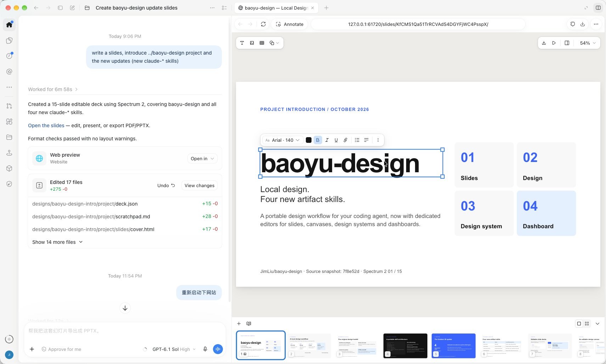The width and height of the screenshot is (606, 364).
Task: Collapse the slide thumbnail strip chevron
Action: point(597,324)
